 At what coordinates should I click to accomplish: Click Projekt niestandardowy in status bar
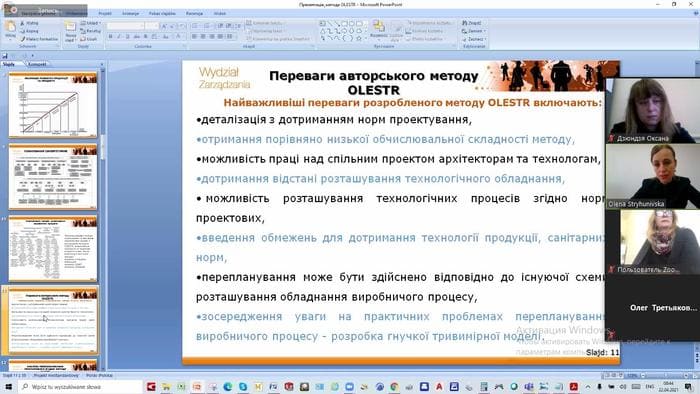(x=56, y=375)
